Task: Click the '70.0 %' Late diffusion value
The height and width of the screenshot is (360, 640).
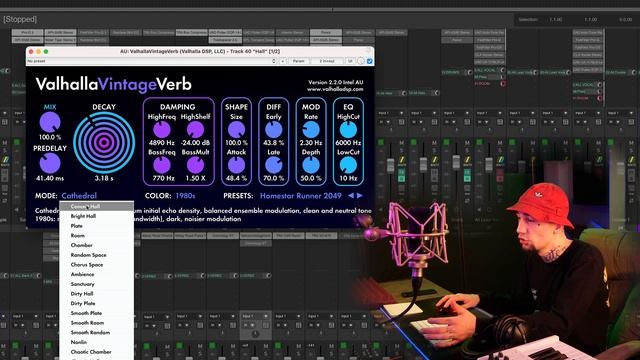Action: [273, 178]
